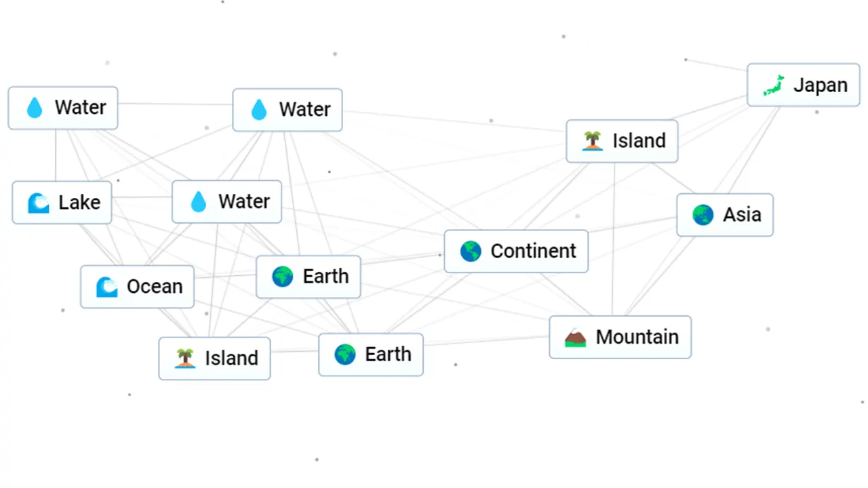Click the globe icon on Asia
868x488 pixels.
(x=703, y=216)
